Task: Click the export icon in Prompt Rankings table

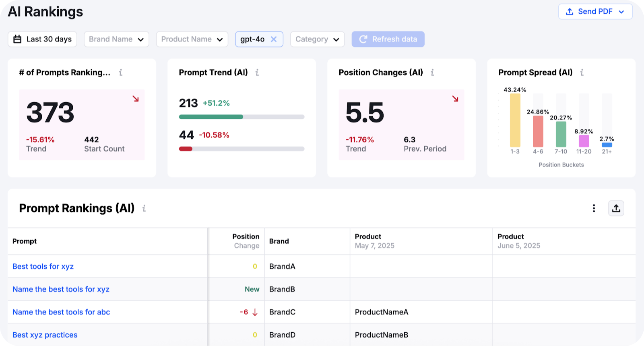Action: click(x=616, y=208)
